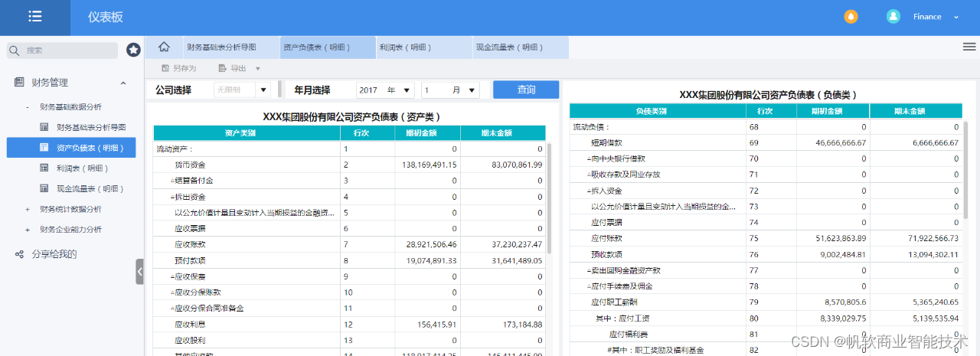Click the report icon beside sidebar 财务基础表分析导图
Viewport: 980px width, 356px height.
[44, 127]
